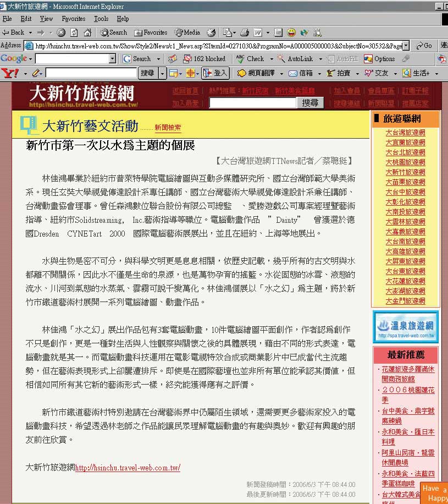448x504 pixels.
Task: Follow the hsinchu.travel-web.com.tw link in article
Action: coord(128,467)
